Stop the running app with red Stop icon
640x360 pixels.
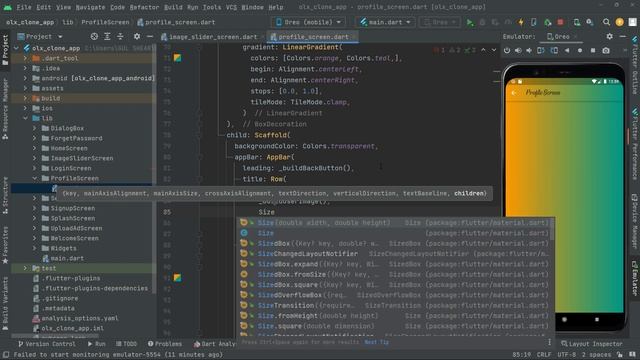tap(560, 22)
